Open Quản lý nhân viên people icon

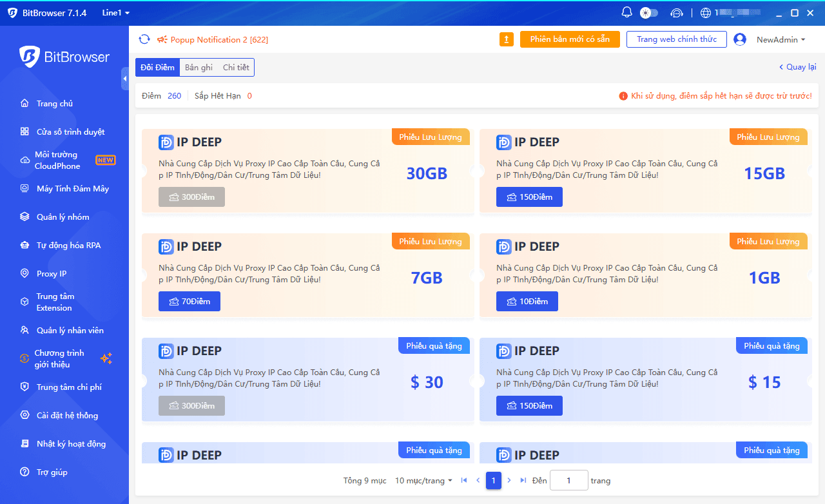[24, 330]
